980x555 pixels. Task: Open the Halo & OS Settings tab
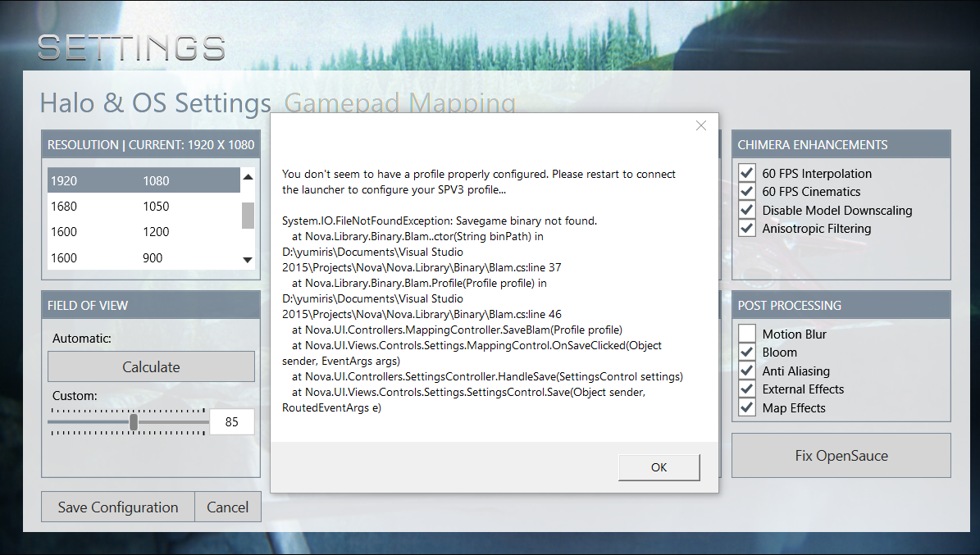[x=156, y=103]
